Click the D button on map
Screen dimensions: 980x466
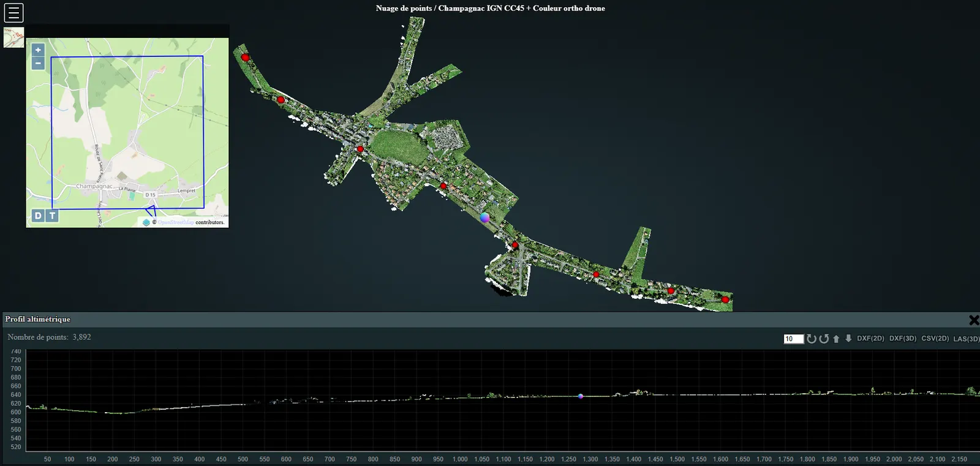point(39,216)
